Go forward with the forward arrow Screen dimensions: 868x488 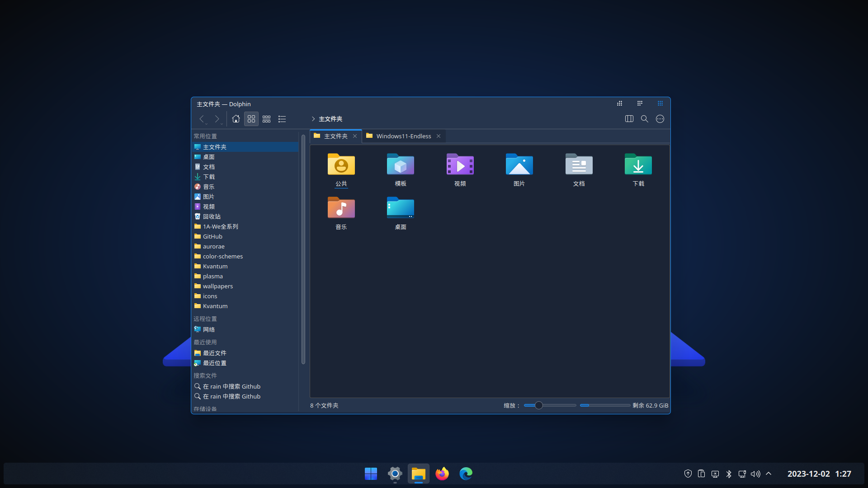pyautogui.click(x=217, y=119)
